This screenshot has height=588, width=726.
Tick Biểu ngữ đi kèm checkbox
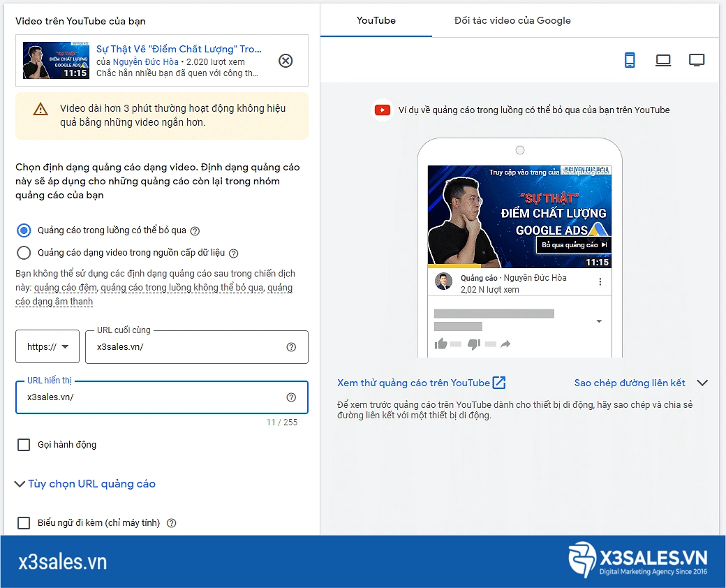[x=24, y=523]
